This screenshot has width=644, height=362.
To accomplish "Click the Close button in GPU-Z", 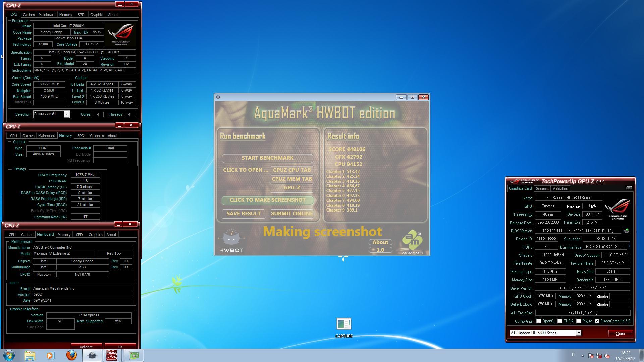I will 620,334.
